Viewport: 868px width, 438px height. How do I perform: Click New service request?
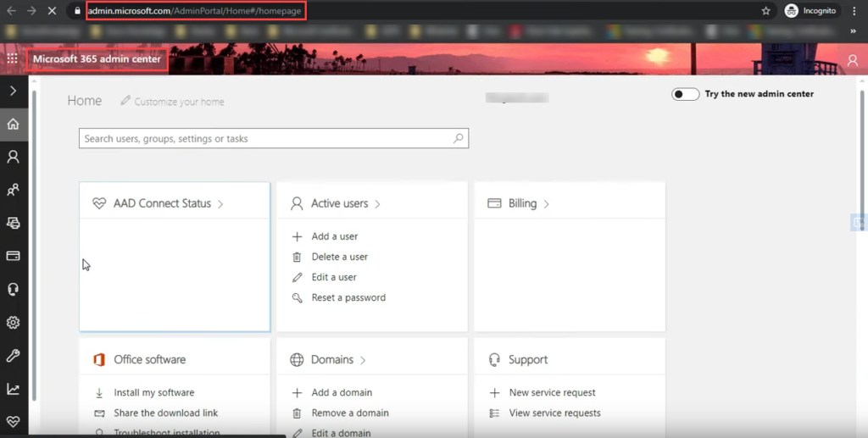pyautogui.click(x=553, y=392)
